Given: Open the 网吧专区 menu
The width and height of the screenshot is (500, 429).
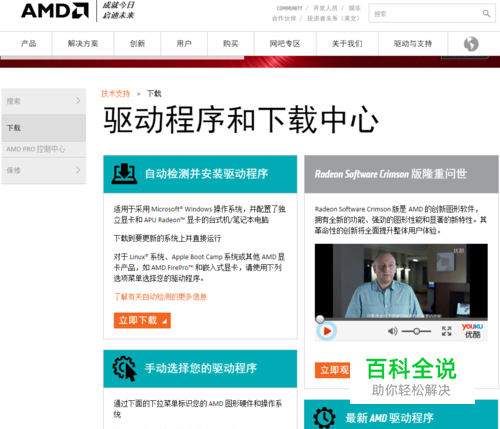Looking at the screenshot, I should pyautogui.click(x=285, y=44).
